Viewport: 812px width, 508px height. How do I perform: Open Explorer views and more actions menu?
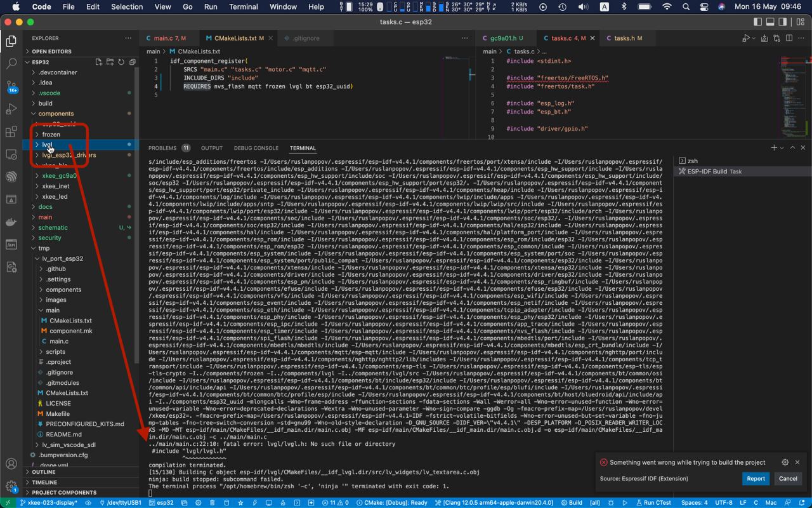point(128,38)
